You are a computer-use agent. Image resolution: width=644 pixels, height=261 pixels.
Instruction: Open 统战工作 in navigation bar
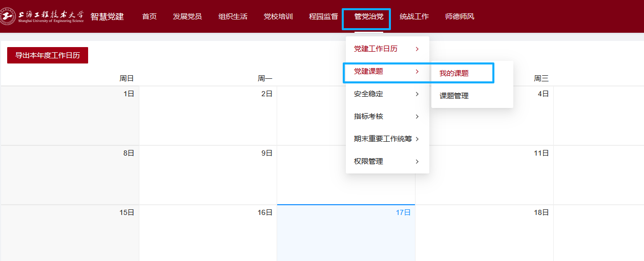coord(414,16)
